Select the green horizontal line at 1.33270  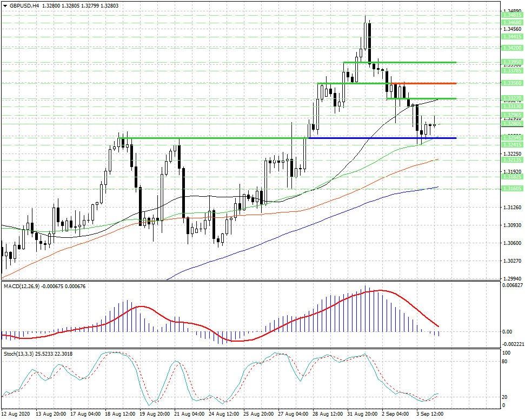coord(422,98)
